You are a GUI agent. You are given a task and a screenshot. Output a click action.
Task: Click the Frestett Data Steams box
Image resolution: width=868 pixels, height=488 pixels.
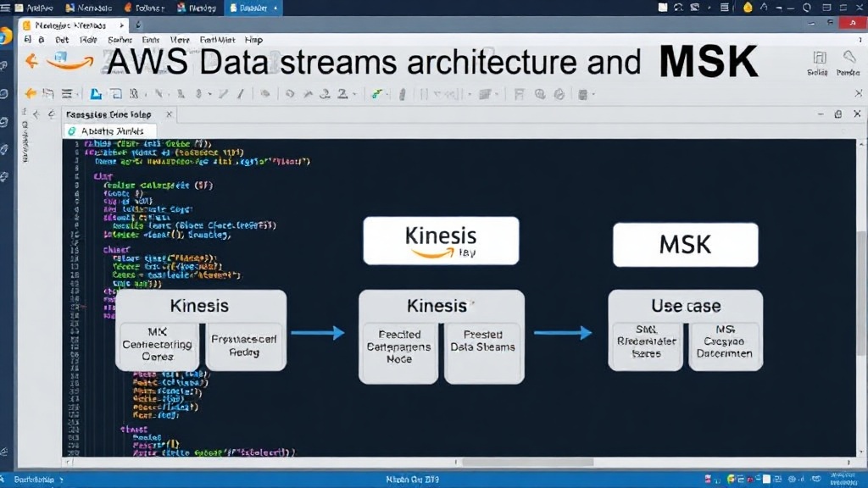[x=483, y=353]
